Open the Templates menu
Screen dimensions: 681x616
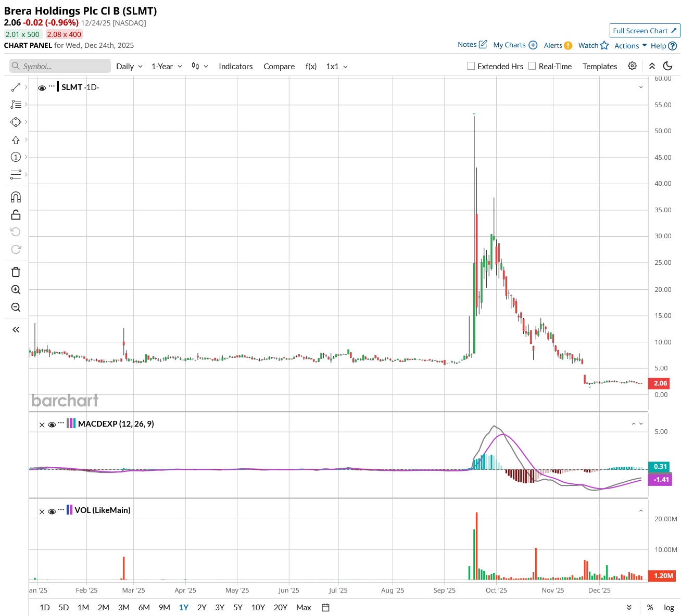(x=600, y=66)
